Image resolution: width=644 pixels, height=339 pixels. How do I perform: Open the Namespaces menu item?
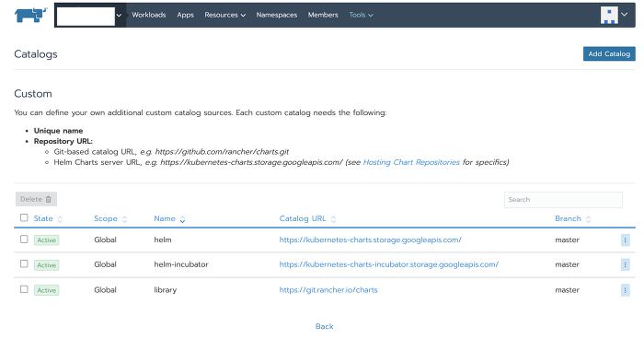[x=276, y=15]
